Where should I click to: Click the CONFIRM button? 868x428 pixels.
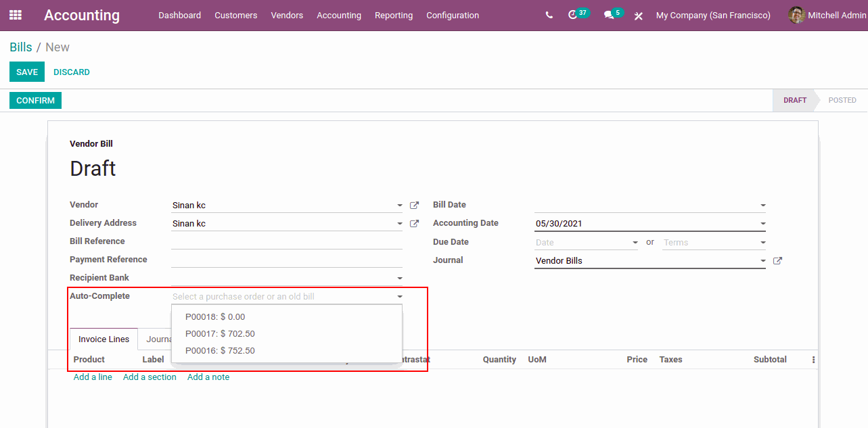[x=35, y=101]
